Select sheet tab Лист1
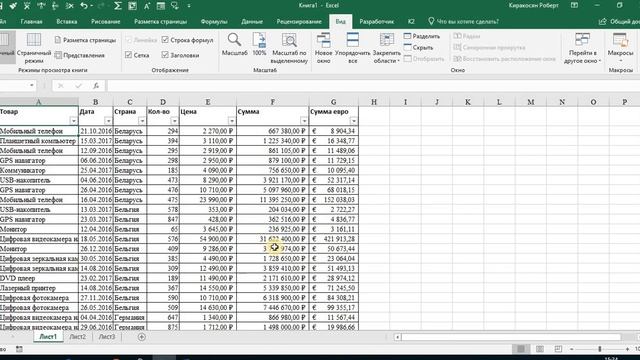The image size is (640, 360). point(48,337)
